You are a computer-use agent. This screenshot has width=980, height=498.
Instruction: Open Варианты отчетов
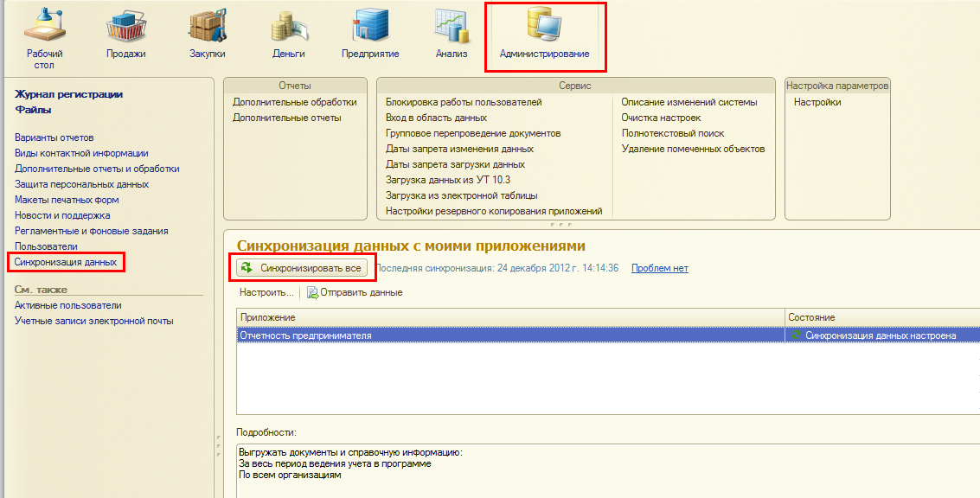(54, 137)
